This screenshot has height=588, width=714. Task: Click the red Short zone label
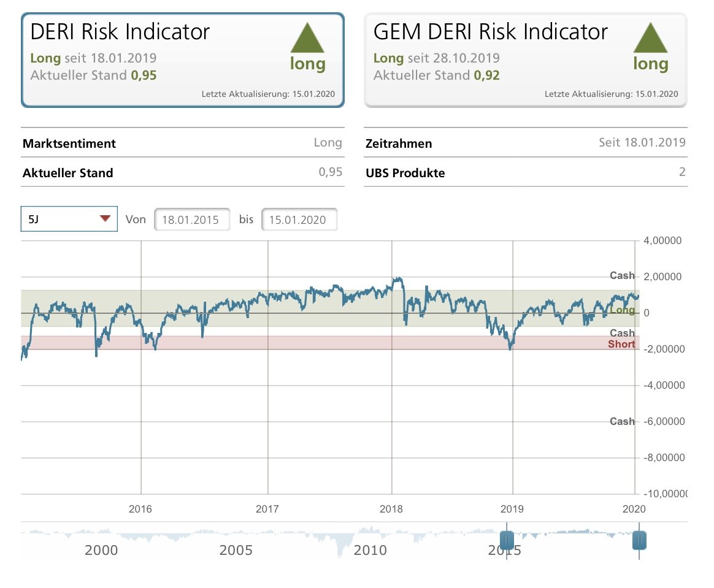pyautogui.click(x=621, y=345)
